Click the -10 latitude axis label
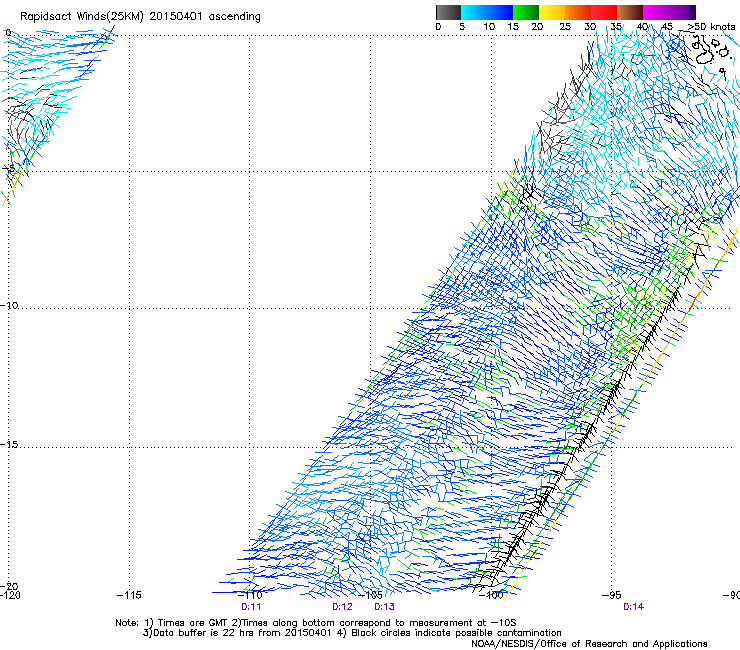 pyautogui.click(x=9, y=305)
